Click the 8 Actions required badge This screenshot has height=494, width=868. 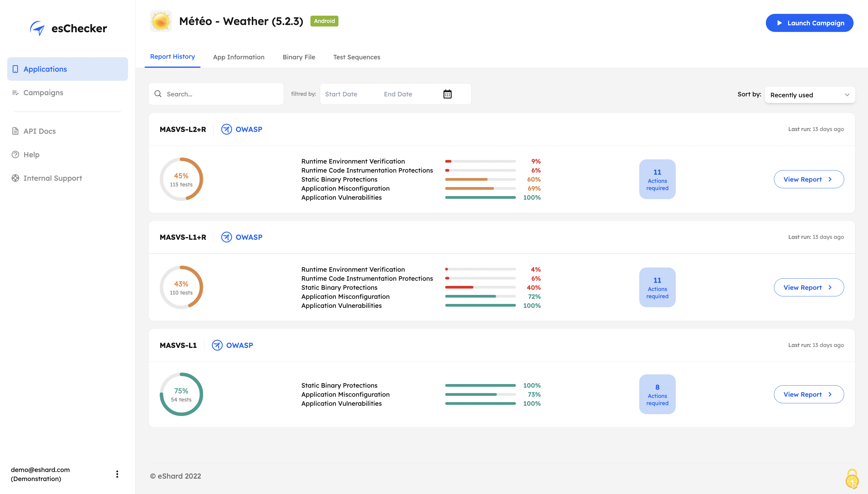point(657,394)
